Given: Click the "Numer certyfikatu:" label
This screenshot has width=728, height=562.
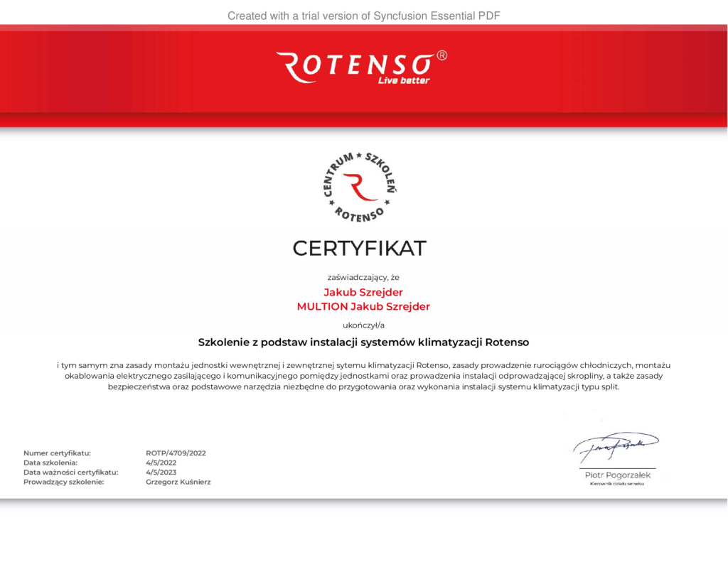Looking at the screenshot, I should [x=57, y=453].
